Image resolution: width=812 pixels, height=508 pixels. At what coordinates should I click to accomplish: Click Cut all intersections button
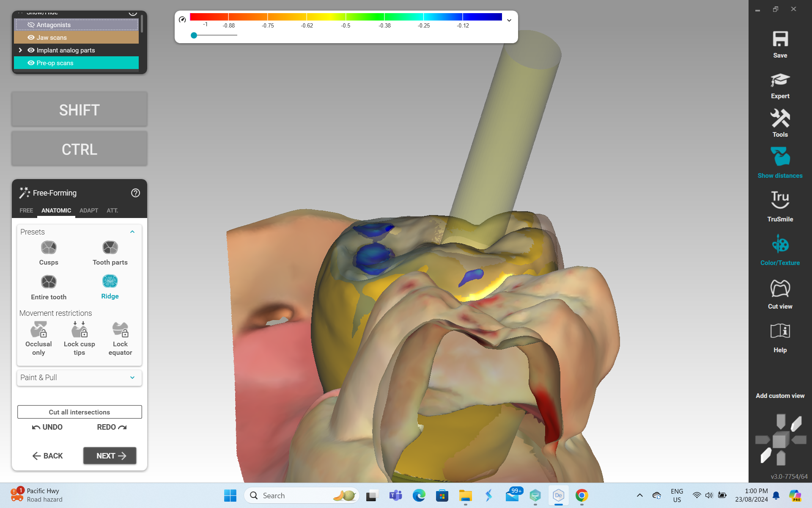80,412
